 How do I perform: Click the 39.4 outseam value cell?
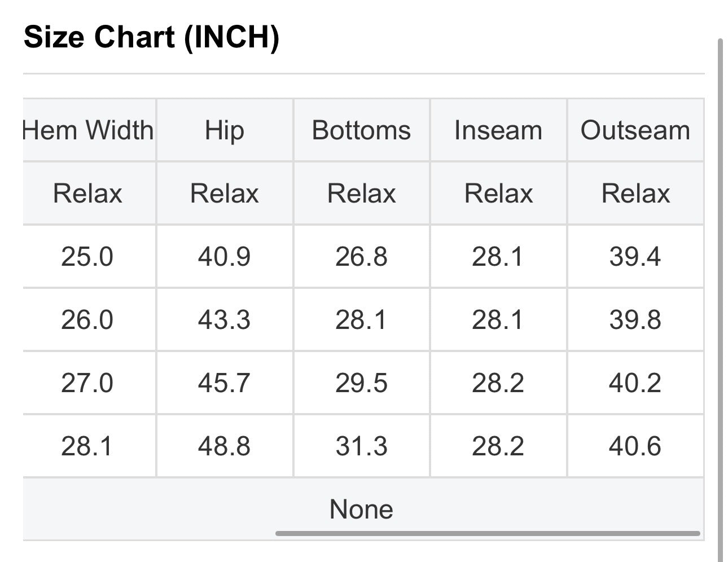pos(635,257)
